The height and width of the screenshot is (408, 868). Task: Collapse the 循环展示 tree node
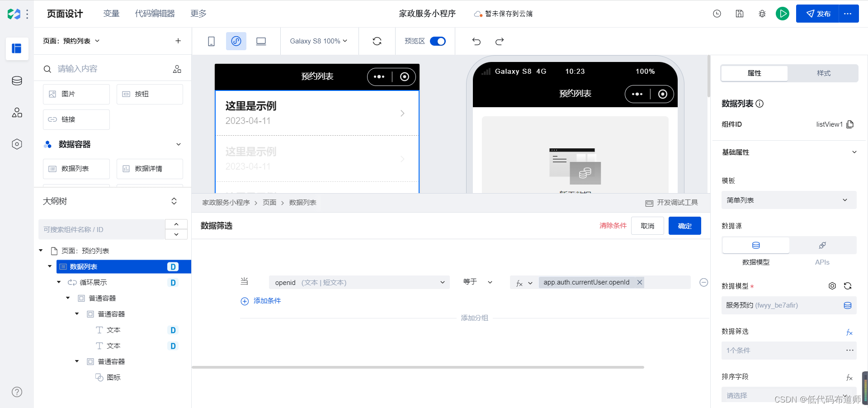[59, 282]
